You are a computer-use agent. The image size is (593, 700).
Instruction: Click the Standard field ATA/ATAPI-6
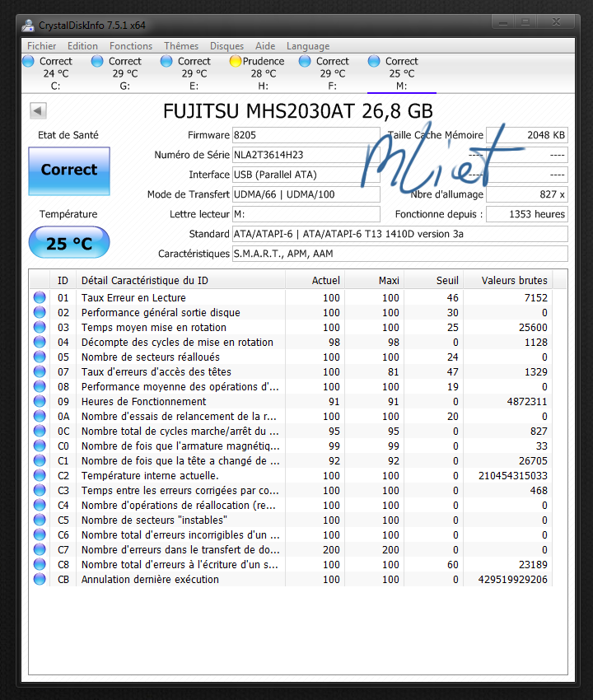point(400,234)
